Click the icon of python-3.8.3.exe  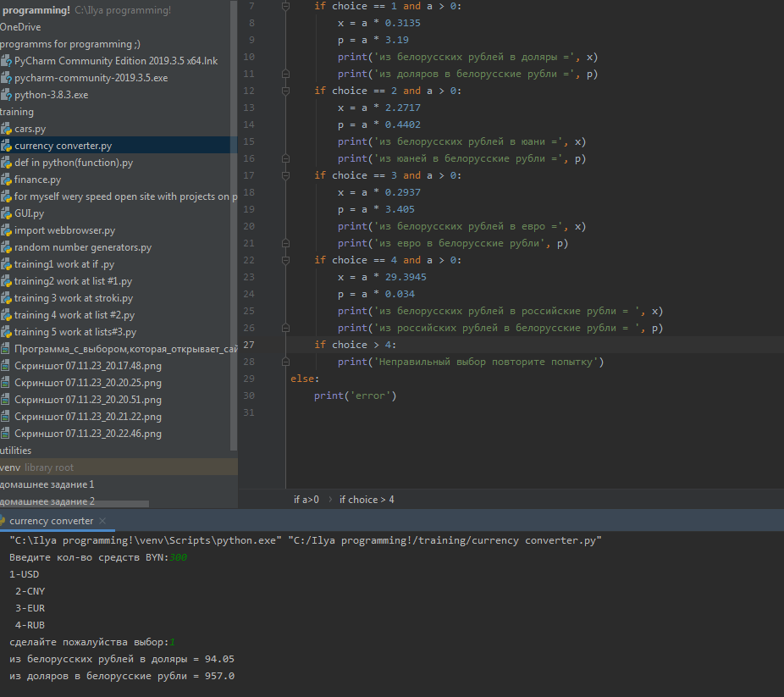point(6,95)
